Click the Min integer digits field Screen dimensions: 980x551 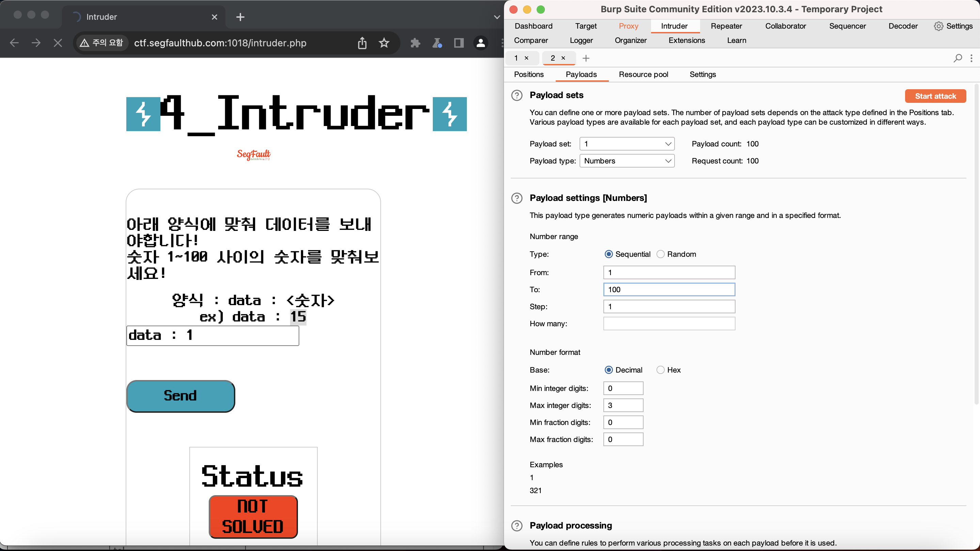pos(623,388)
